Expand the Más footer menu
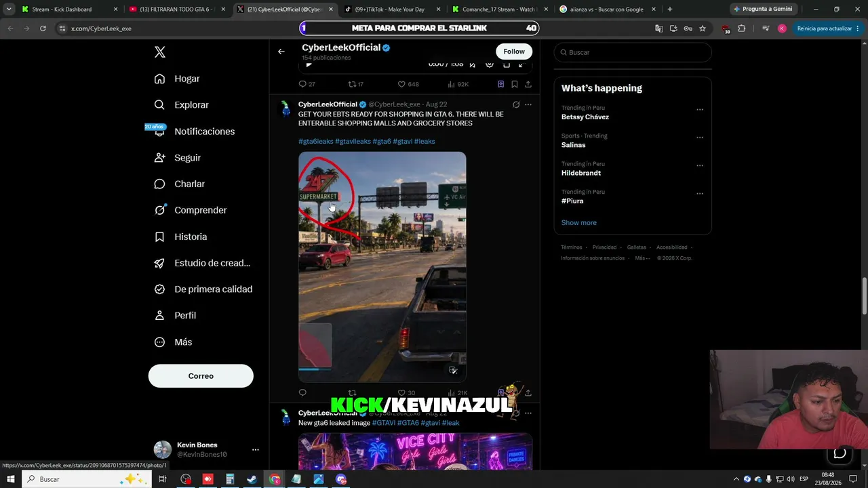Viewport: 868px width, 488px height. coord(642,258)
